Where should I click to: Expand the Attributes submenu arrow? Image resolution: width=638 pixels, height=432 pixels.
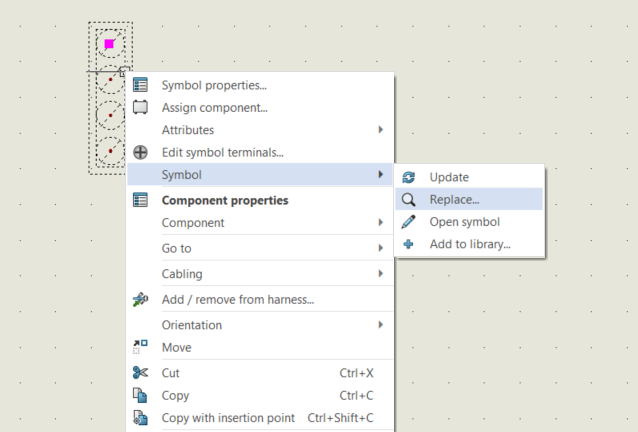tap(381, 130)
